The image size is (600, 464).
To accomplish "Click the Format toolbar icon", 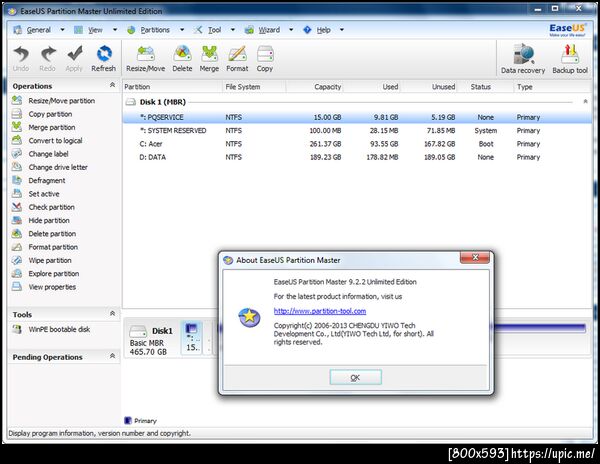I will point(237,59).
